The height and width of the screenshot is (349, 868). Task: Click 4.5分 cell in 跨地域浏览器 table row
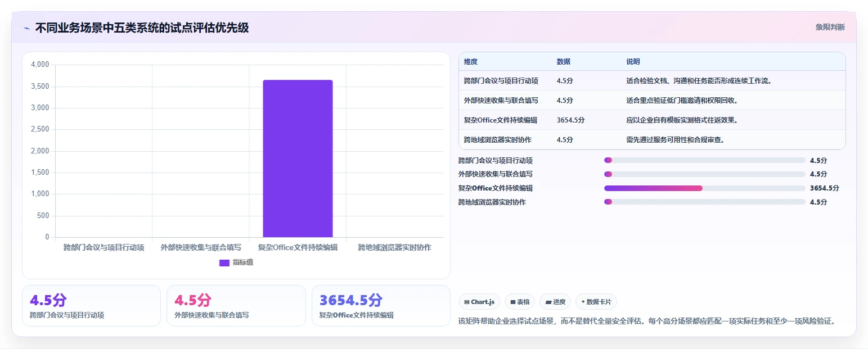click(x=565, y=140)
